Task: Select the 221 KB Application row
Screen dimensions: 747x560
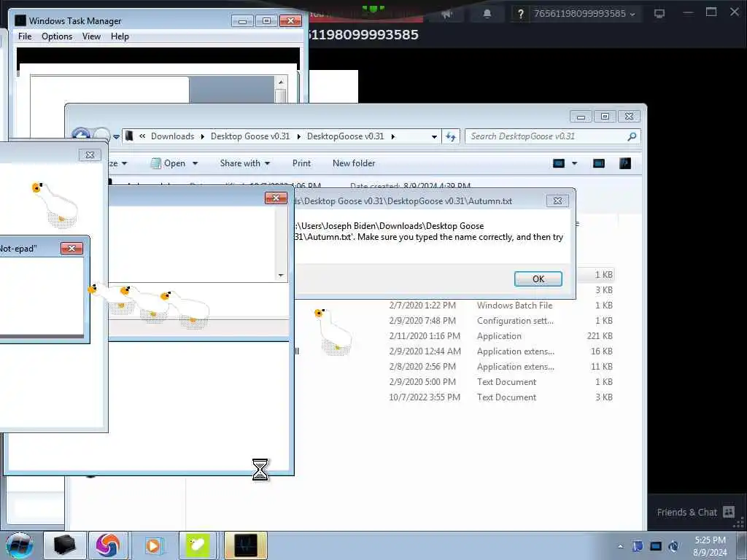Action: click(500, 335)
